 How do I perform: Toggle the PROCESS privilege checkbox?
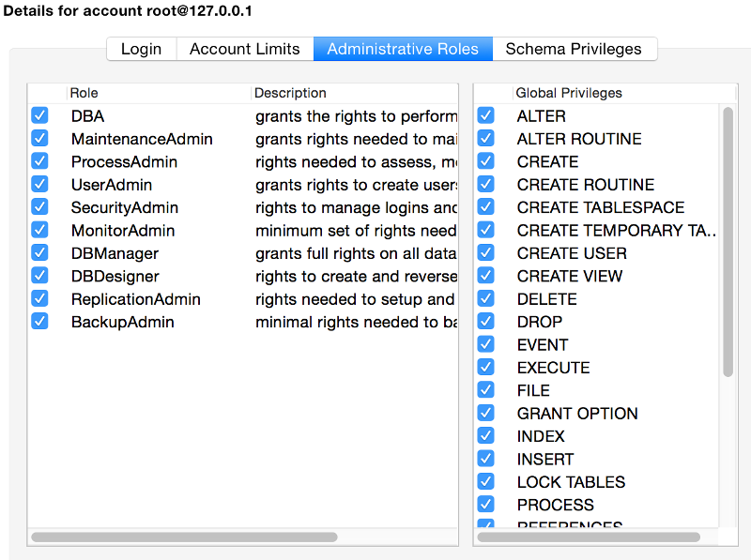[x=485, y=505]
